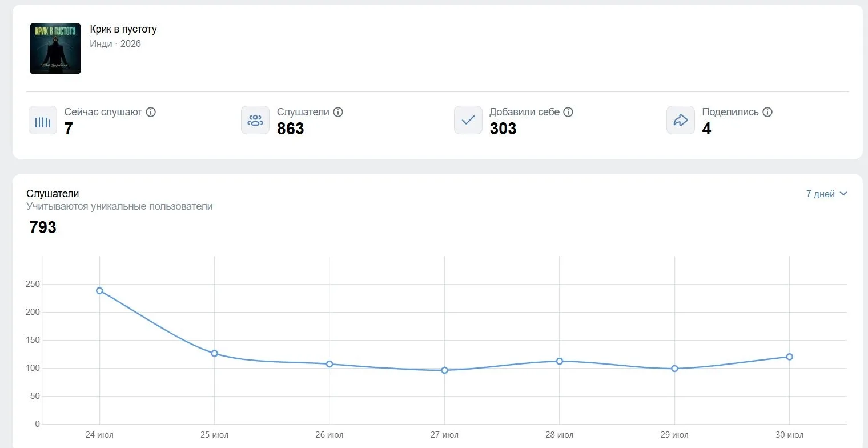Click the Крик в пустоту album title
This screenshot has height=448, width=868.
pyautogui.click(x=123, y=29)
